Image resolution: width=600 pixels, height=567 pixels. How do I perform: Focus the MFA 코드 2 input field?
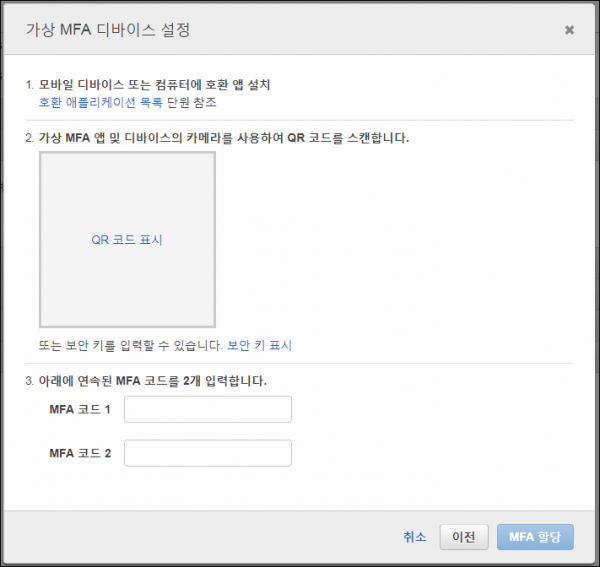point(208,453)
